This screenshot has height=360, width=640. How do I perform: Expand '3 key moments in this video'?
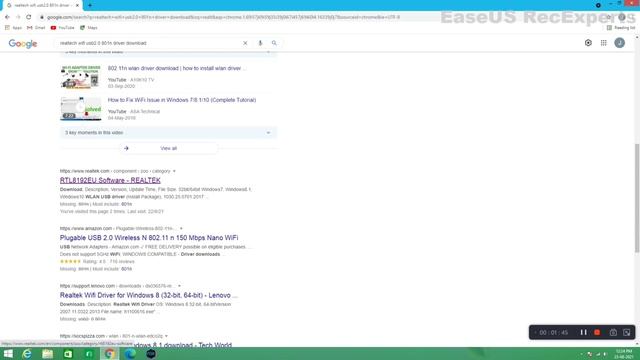point(168,133)
